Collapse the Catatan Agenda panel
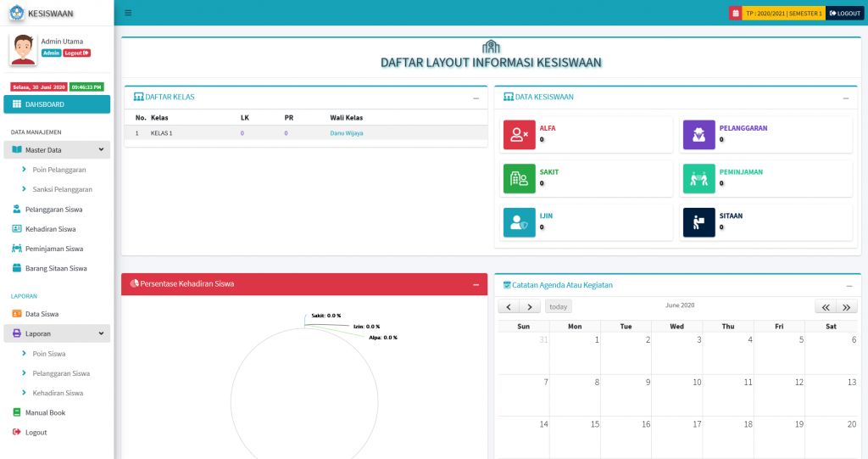This screenshot has width=868, height=459. pos(849,286)
